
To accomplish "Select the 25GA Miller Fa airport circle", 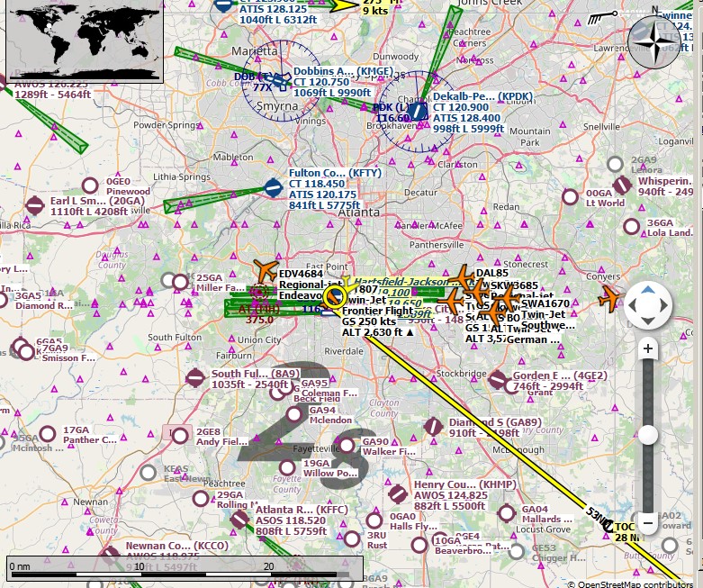I will point(180,282).
